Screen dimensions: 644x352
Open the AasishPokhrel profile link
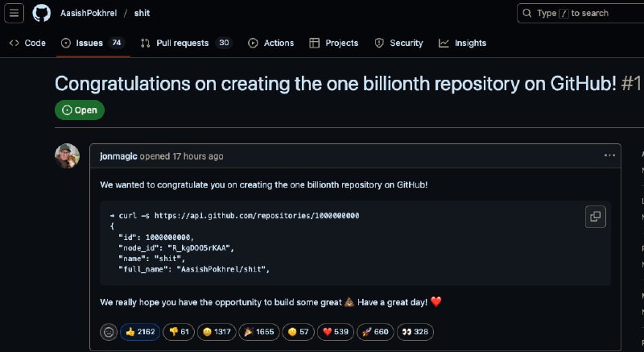point(89,13)
